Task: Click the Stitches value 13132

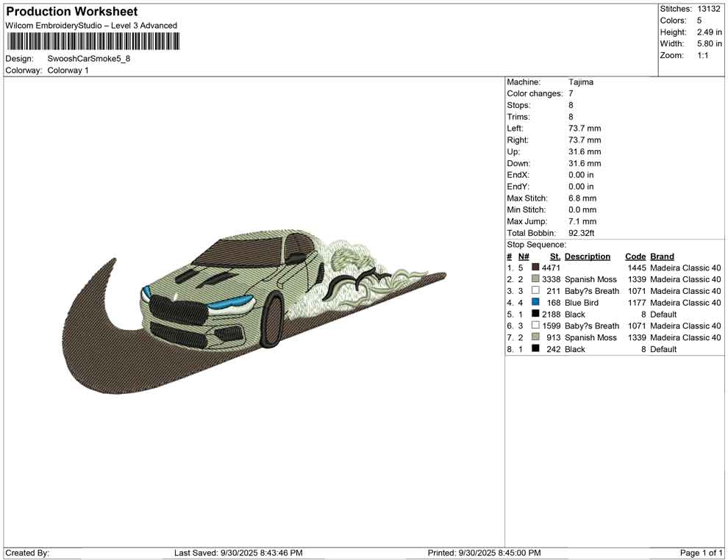Action: pos(709,9)
